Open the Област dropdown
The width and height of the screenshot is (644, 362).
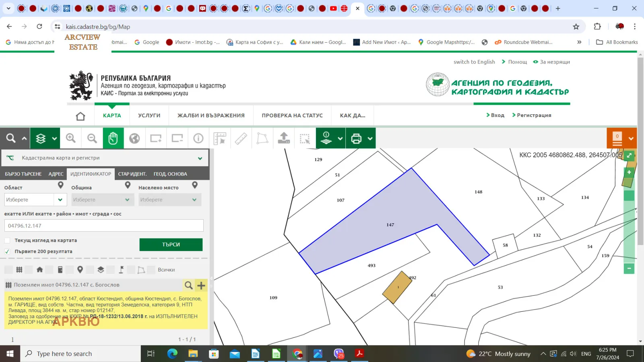[60, 200]
